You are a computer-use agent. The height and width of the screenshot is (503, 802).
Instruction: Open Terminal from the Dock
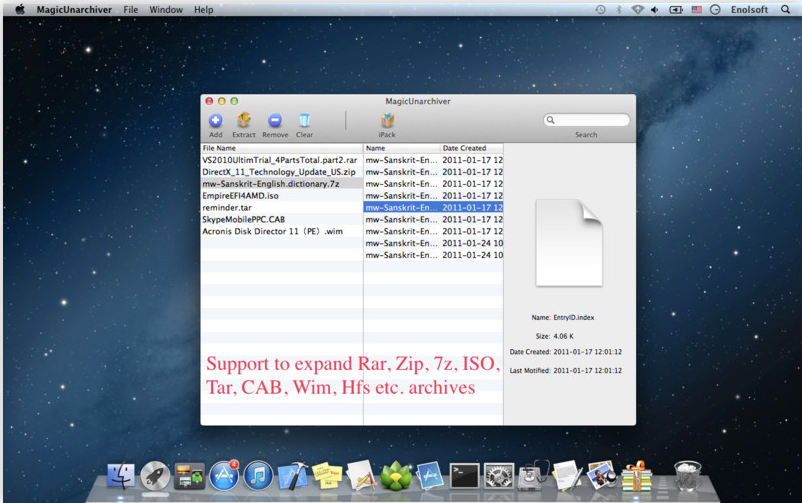coord(464,476)
